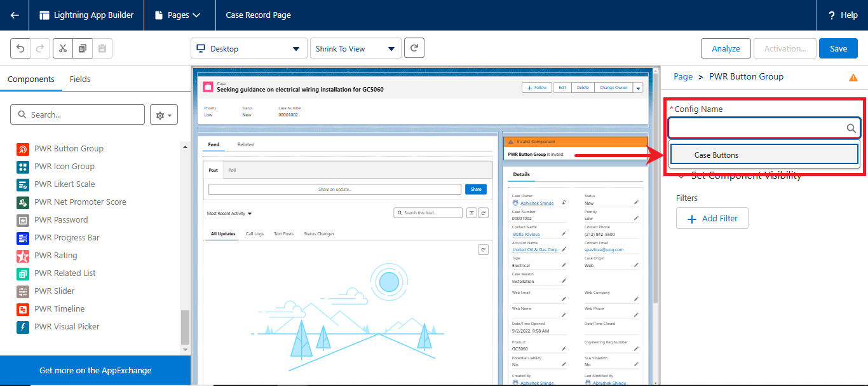Select the PWR Progress Bar component

[x=67, y=238]
